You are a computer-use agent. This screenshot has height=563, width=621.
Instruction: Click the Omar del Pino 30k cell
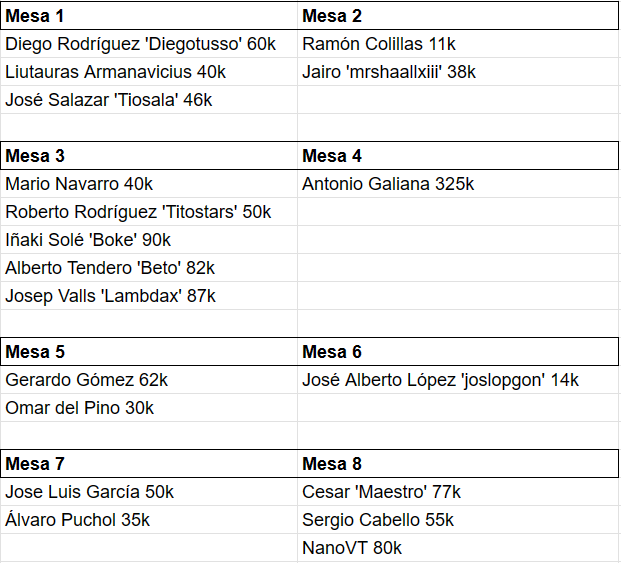tap(149, 408)
